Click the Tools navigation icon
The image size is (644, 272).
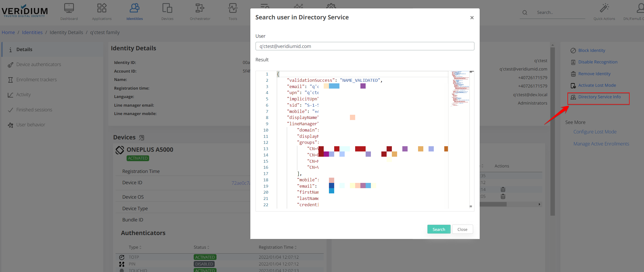233,9
